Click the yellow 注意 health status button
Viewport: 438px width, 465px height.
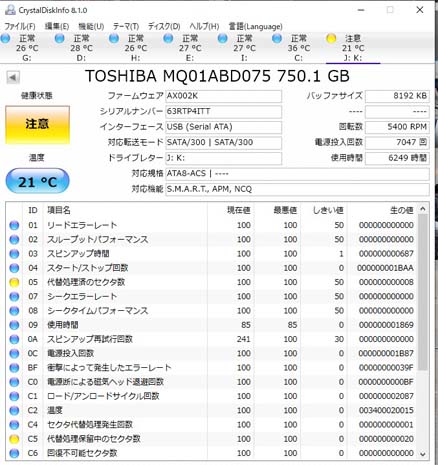pos(37,125)
